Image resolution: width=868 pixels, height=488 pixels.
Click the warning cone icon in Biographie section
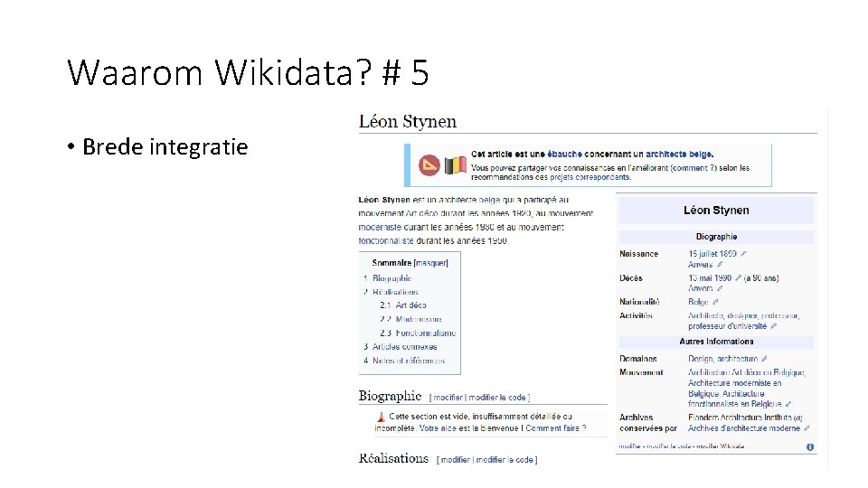[381, 417]
